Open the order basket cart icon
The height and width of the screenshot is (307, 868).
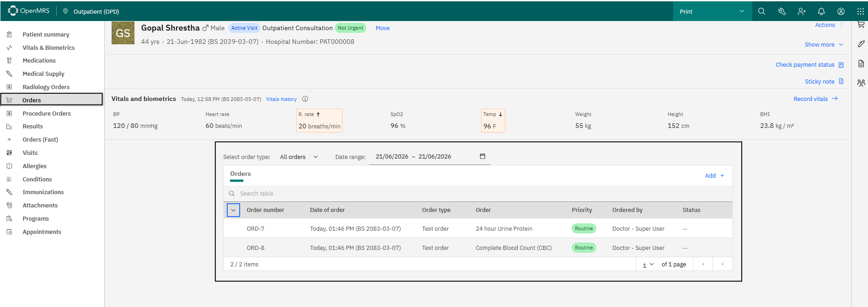click(x=861, y=25)
